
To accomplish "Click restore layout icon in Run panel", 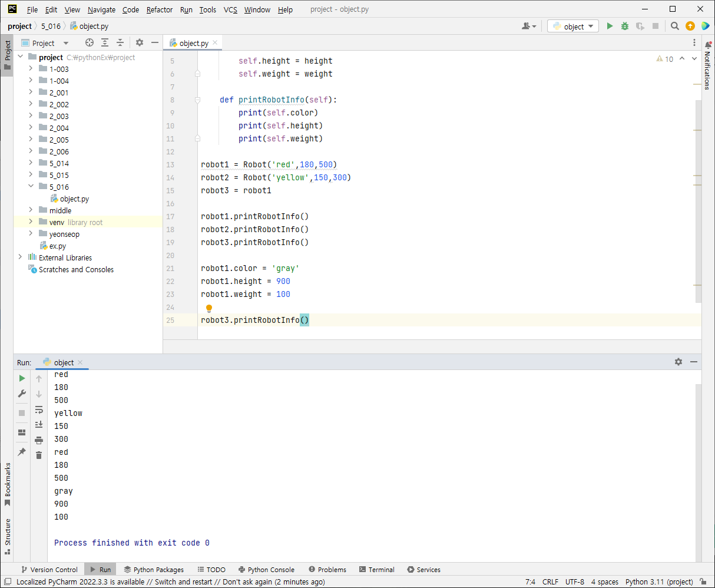I will (22, 432).
